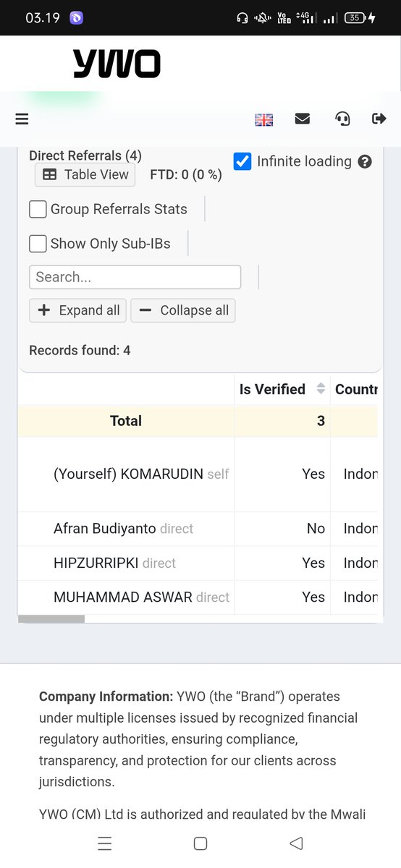Change language via UK flag icon
This screenshot has width=401, height=868.
pos(264,120)
